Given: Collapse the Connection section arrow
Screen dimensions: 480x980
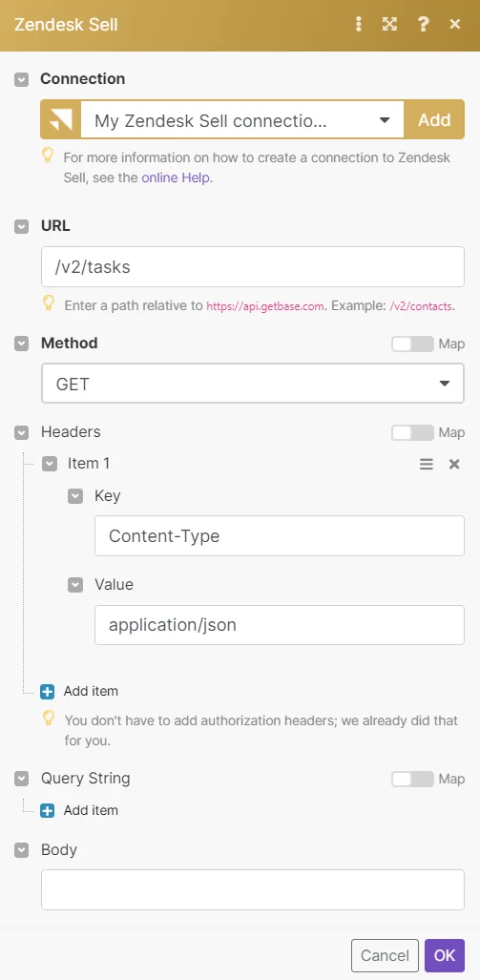Looking at the screenshot, I should (22, 79).
